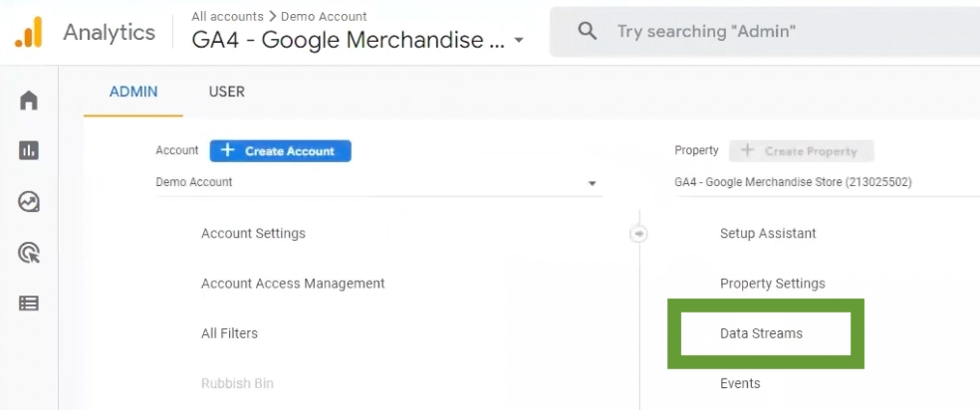Open the Rubbish Bin entry
Viewport: 980px width, 410px height.
[x=237, y=383]
